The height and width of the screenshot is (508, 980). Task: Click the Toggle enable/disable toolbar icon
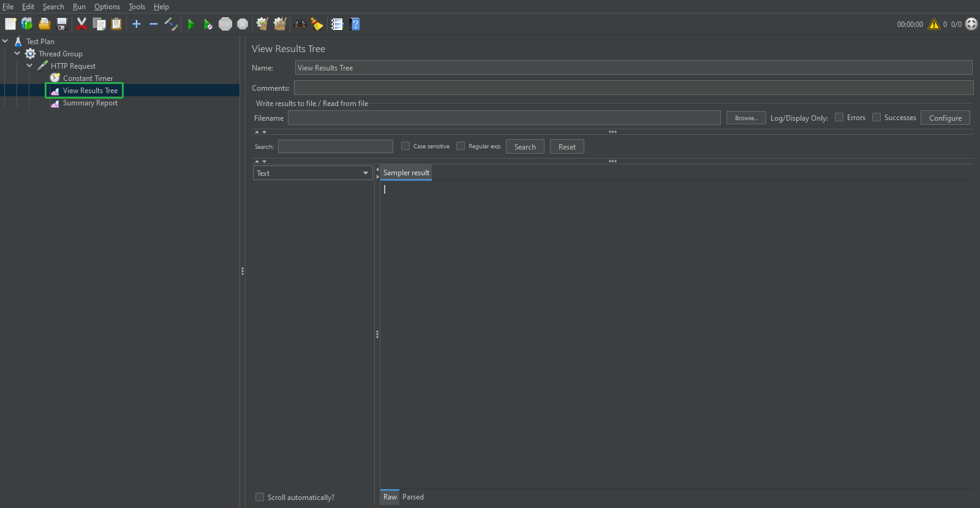point(171,24)
